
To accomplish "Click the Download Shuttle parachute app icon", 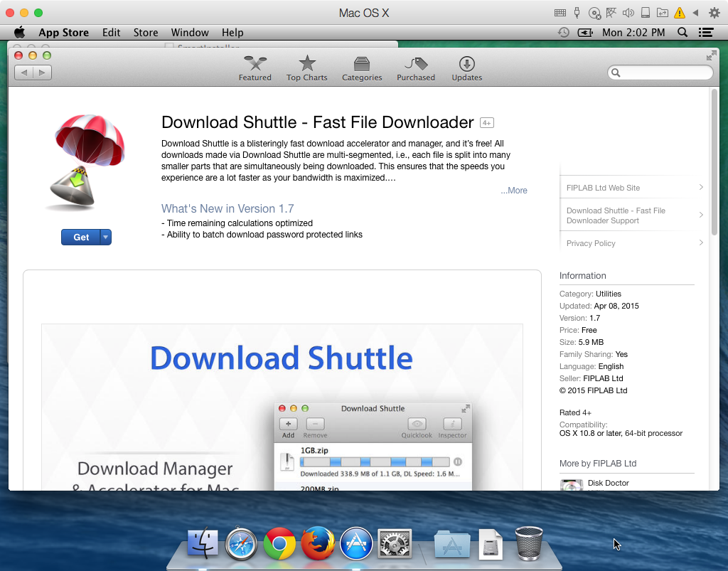I will 86,162.
